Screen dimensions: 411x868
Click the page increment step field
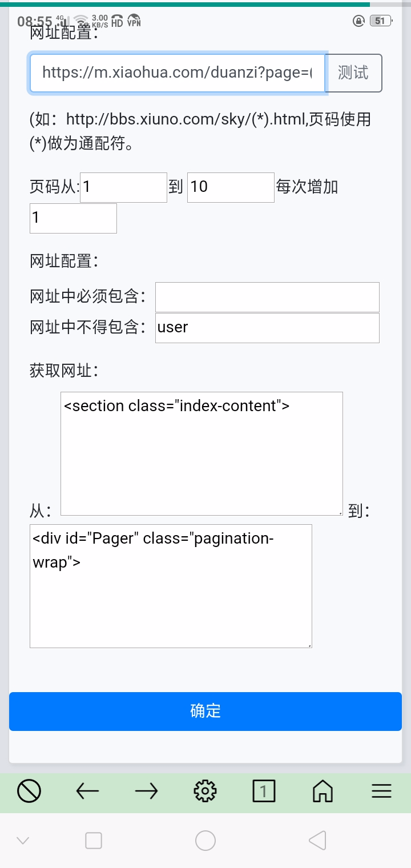click(x=73, y=218)
